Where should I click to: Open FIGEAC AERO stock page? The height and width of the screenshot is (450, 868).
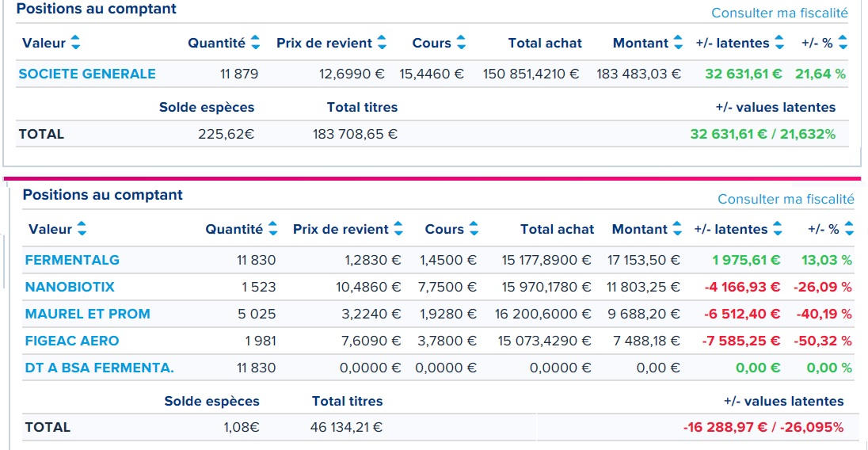[x=72, y=341]
